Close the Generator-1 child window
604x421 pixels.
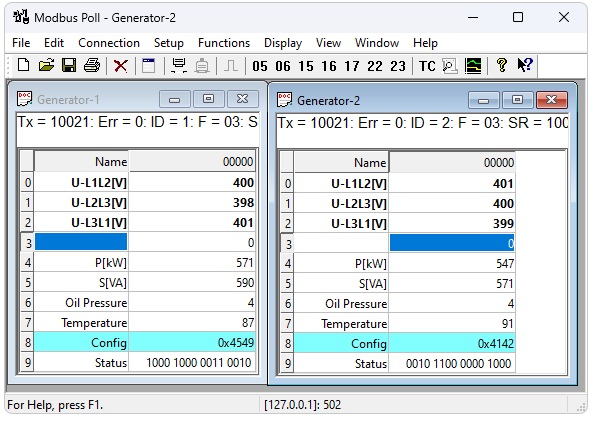click(243, 99)
